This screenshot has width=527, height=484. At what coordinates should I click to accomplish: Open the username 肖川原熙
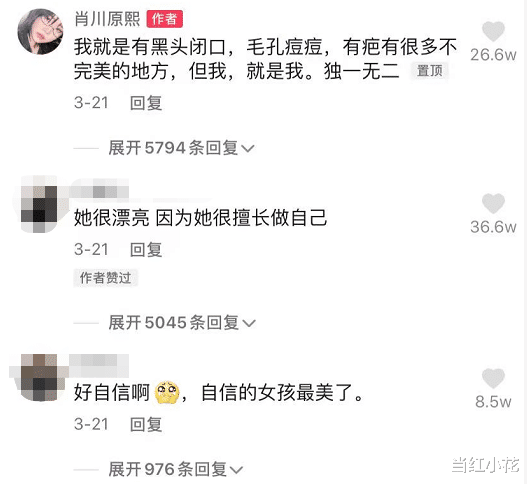(x=107, y=18)
